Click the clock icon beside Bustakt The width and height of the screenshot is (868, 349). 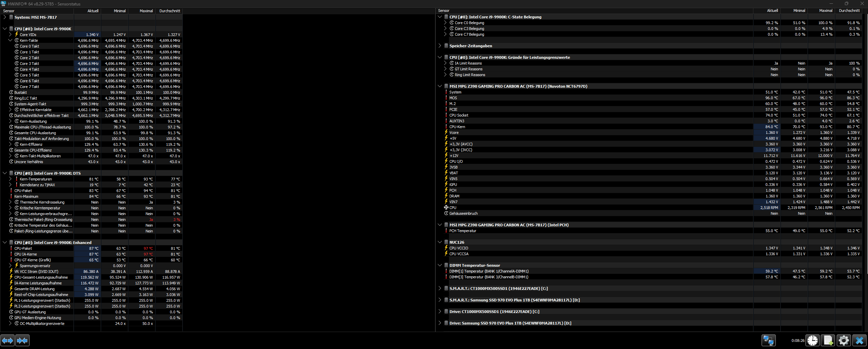11,92
